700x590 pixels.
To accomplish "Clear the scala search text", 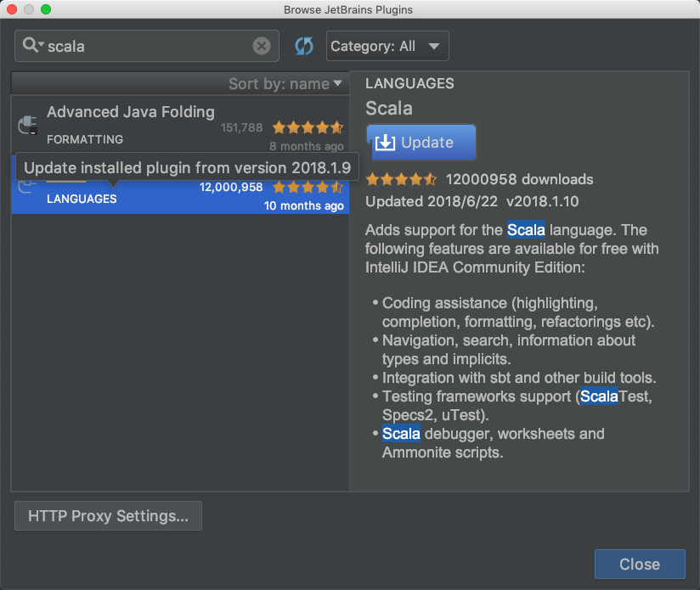I will point(262,46).
